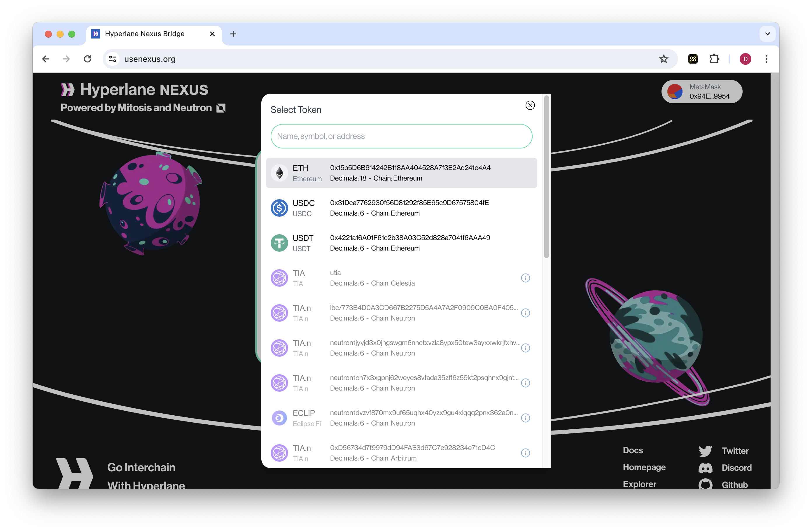Image resolution: width=812 pixels, height=532 pixels.
Task: Open the MetaMask wallet account button
Action: click(x=701, y=92)
